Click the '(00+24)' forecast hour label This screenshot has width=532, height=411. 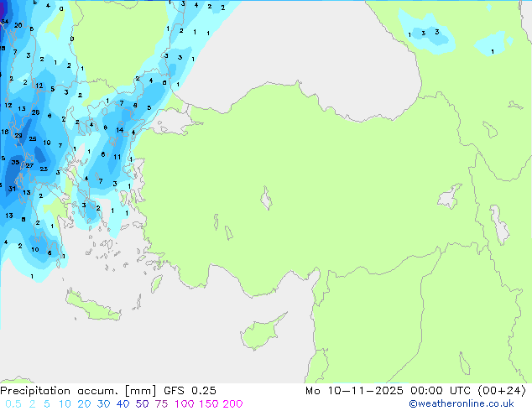pos(502,391)
